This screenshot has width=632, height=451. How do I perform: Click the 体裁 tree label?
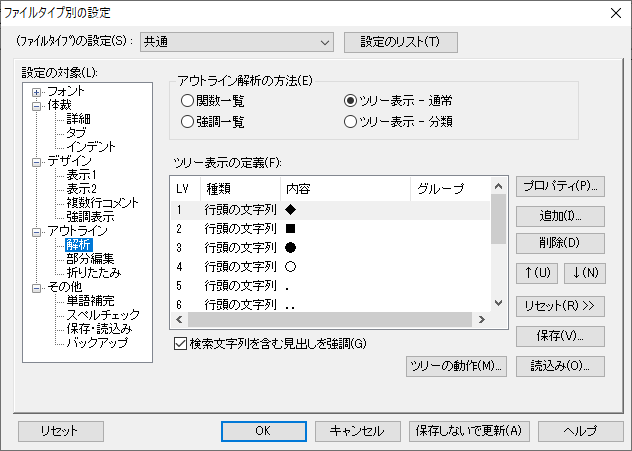59,105
